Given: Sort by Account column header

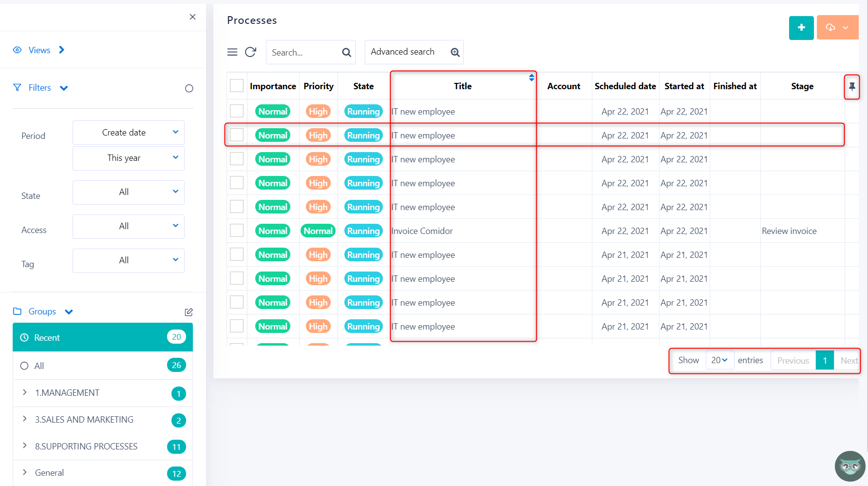Looking at the screenshot, I should 564,86.
